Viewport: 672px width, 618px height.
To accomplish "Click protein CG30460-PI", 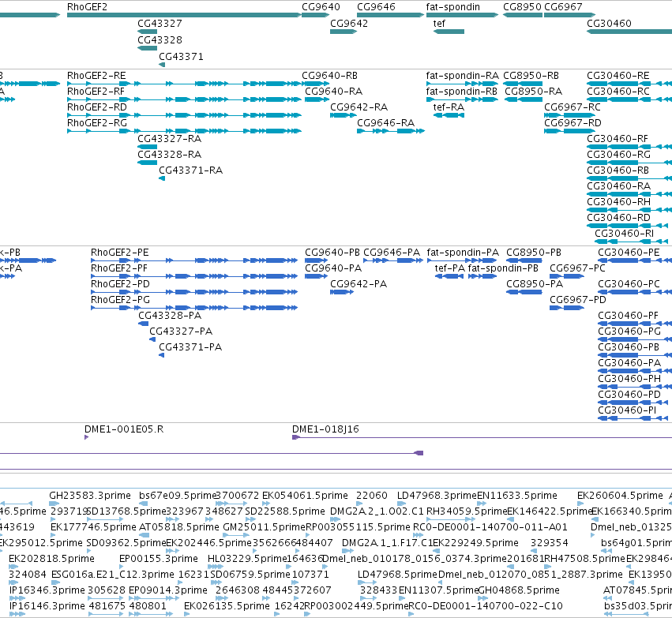I will pyautogui.click(x=627, y=410).
